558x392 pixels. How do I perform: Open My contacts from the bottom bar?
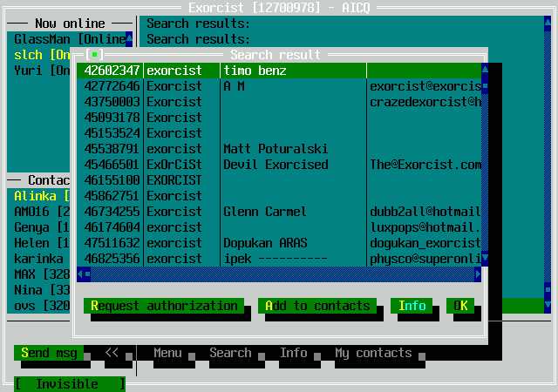tap(373, 353)
